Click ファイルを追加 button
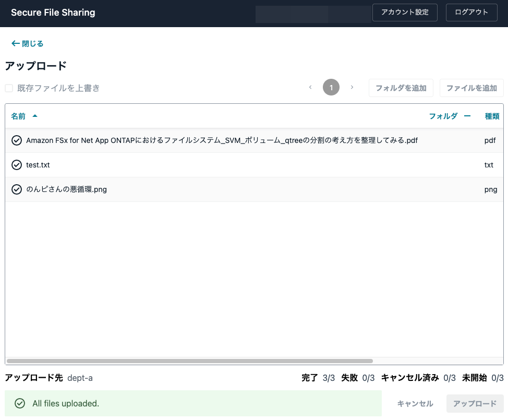508x420 pixels. click(471, 88)
